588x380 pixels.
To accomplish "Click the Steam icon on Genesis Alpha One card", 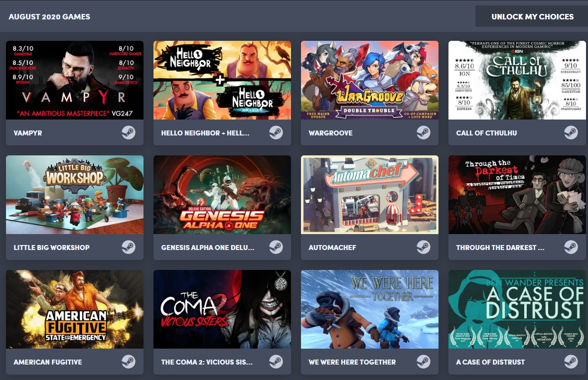I will point(276,248).
